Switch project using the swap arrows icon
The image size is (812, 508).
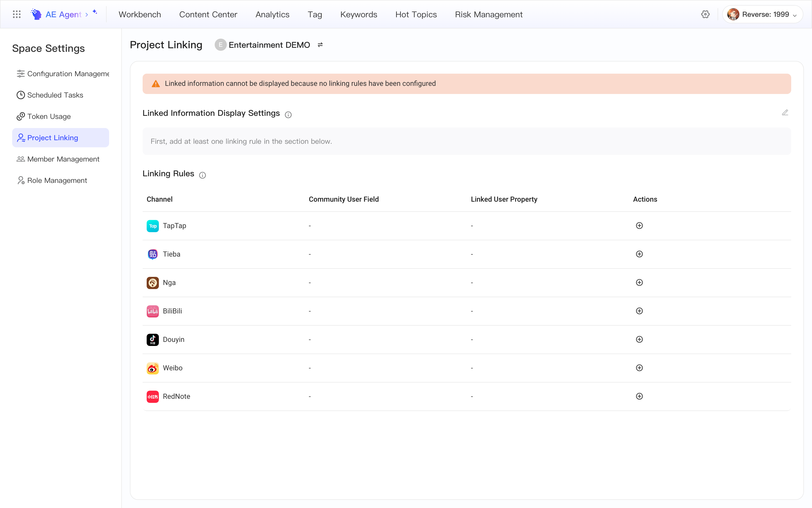tap(320, 45)
